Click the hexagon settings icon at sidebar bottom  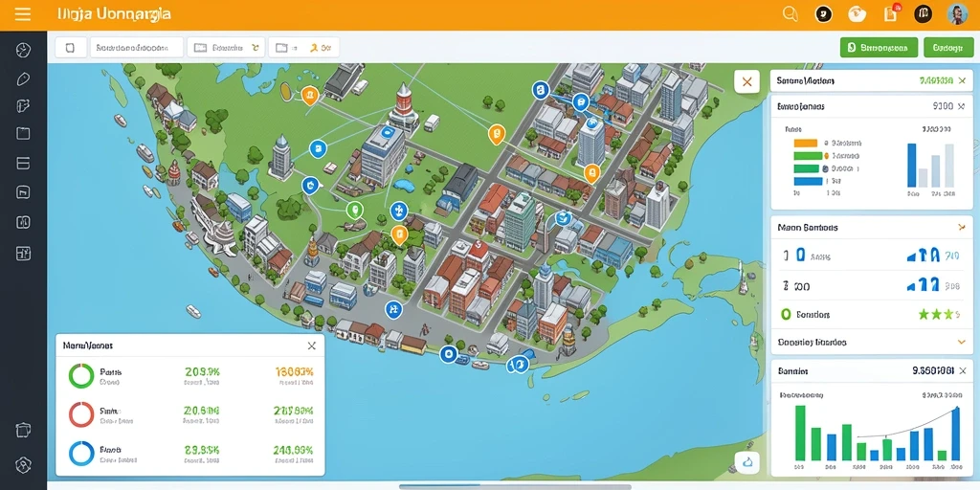click(23, 465)
